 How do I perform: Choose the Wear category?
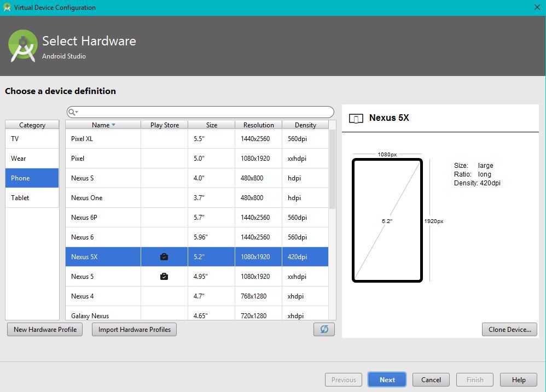coord(32,158)
